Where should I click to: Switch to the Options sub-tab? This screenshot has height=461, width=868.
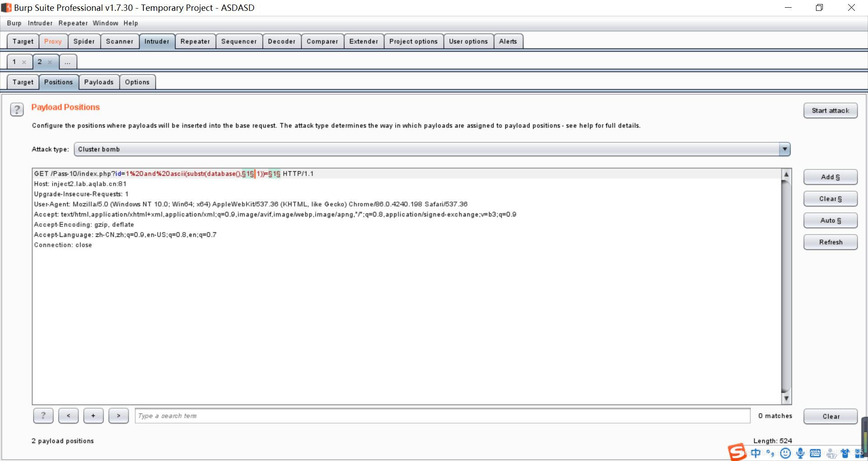coord(137,82)
